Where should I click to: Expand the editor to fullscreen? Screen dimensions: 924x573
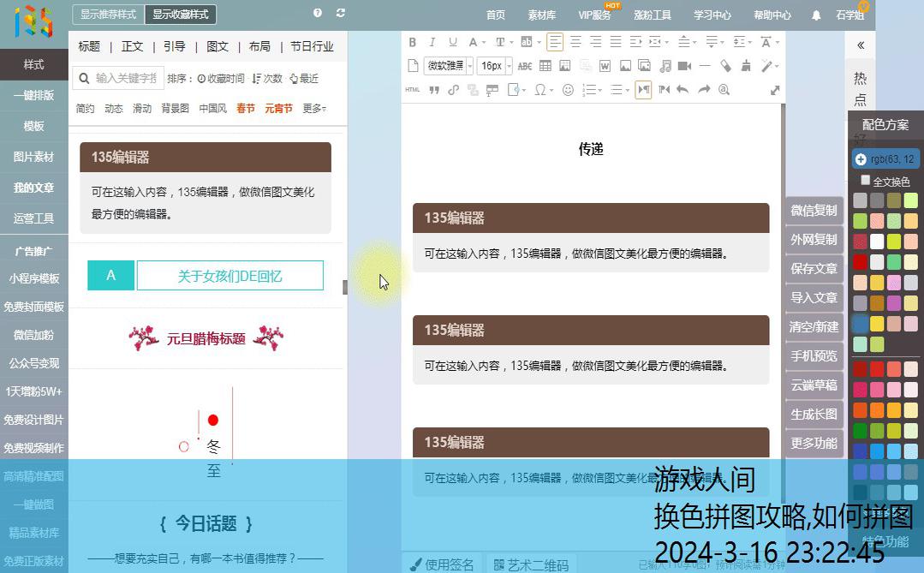[x=775, y=90]
